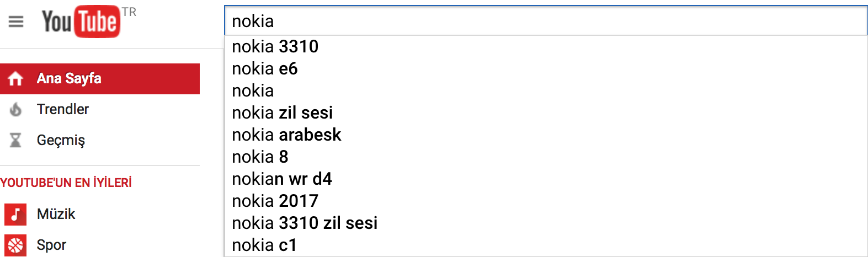Pick the "nokia zil sesi" suggestion
This screenshot has height=257, width=868.
283,113
